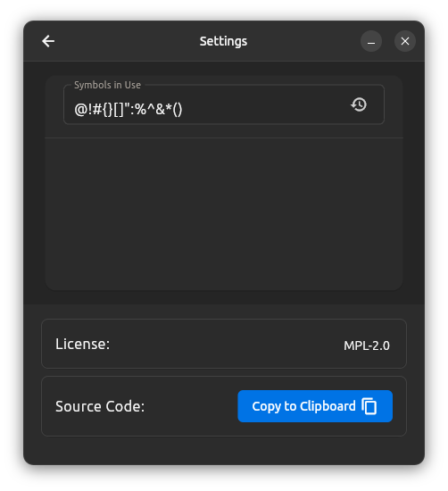Click the Settings title in the header
The width and height of the screenshot is (448, 491).
(223, 41)
